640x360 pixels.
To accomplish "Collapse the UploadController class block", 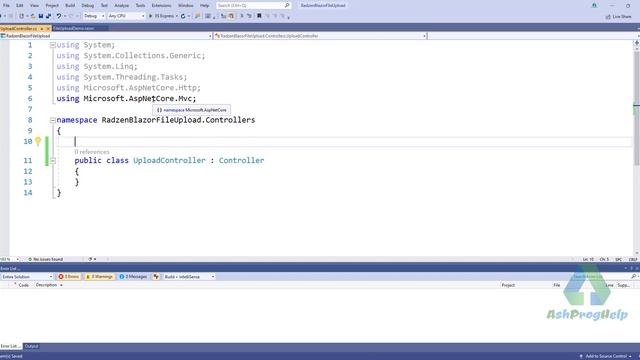I will [x=53, y=160].
